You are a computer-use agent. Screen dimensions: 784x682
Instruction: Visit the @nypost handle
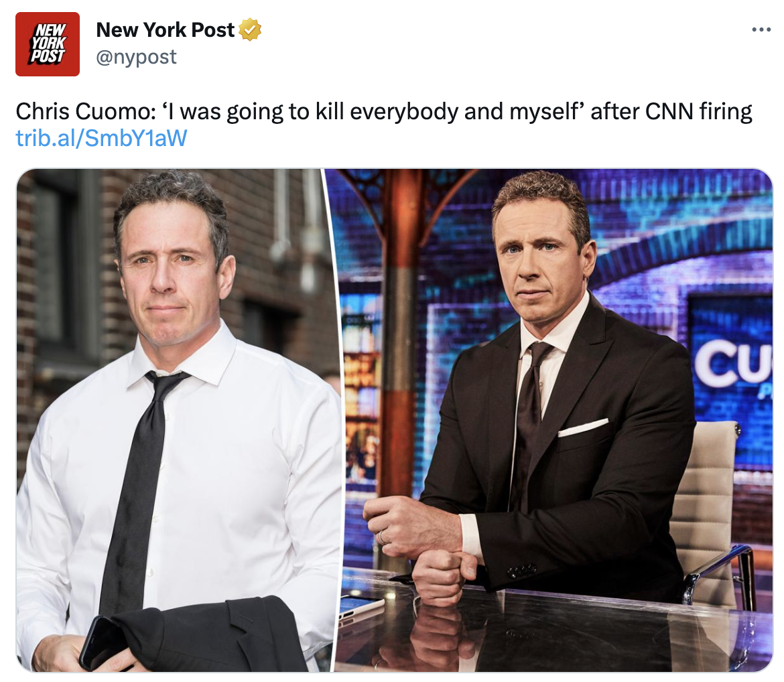136,57
